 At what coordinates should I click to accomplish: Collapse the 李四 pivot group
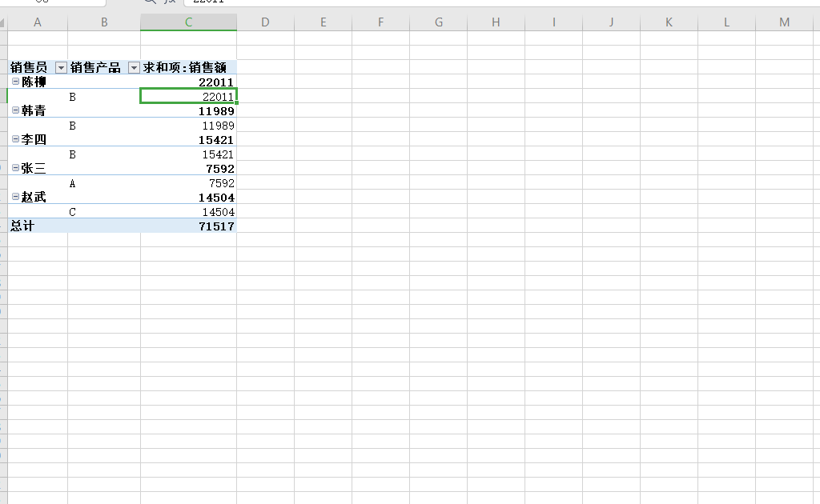click(x=15, y=139)
